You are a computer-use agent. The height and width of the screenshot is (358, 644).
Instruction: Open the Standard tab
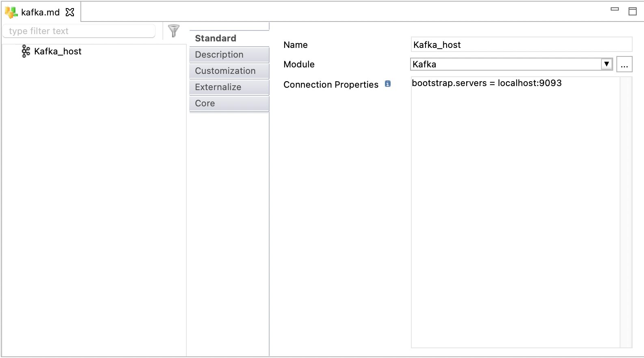point(229,38)
